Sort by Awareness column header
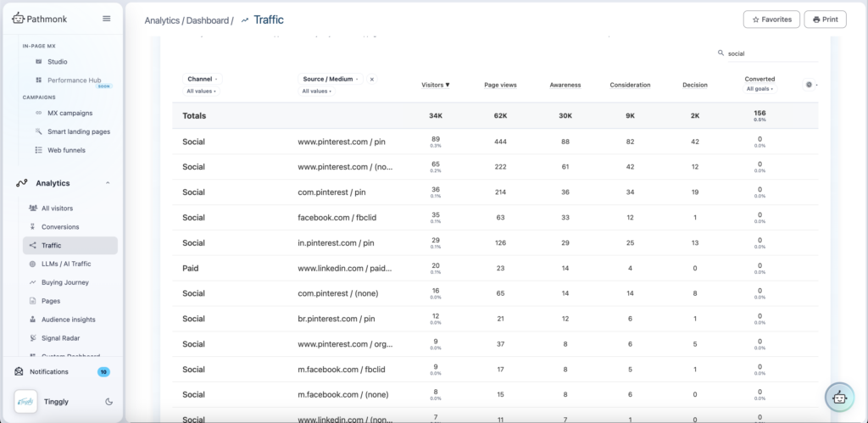 tap(565, 85)
